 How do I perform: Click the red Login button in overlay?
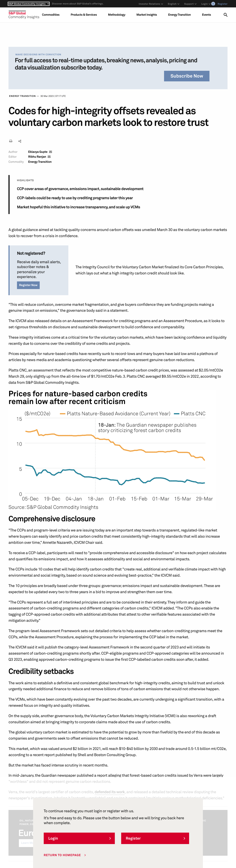(79, 838)
